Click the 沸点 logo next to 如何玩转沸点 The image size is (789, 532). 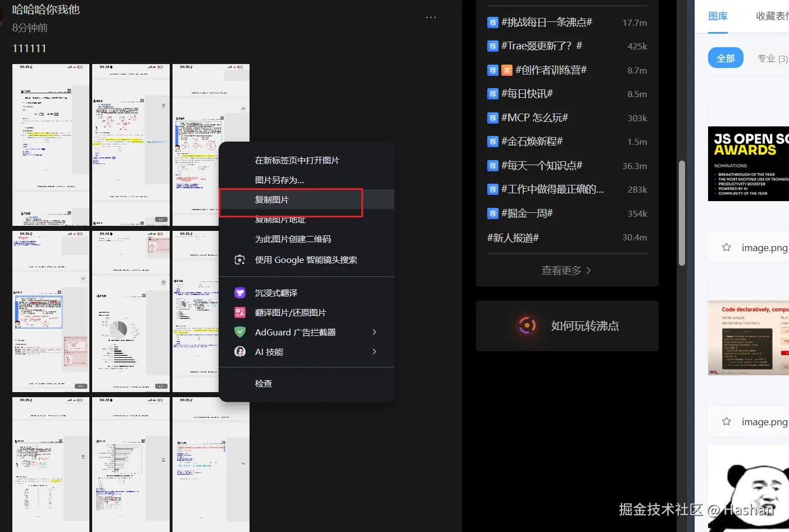pos(527,325)
